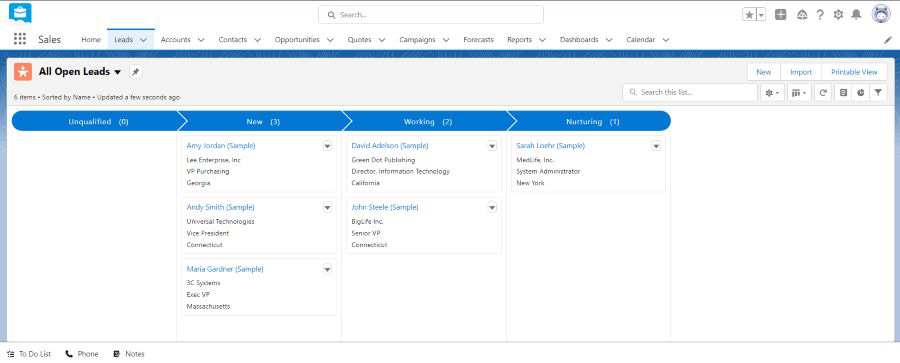The height and width of the screenshot is (363, 900).
Task: Refresh the leads list view
Action: [x=823, y=92]
